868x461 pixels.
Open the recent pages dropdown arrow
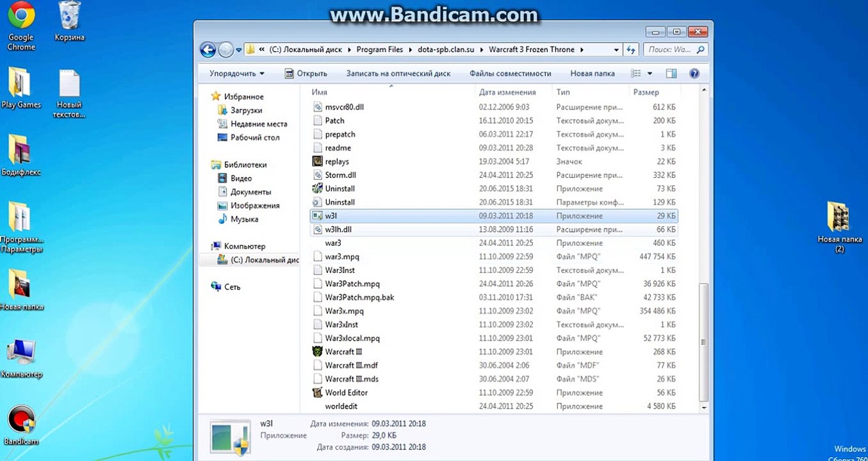pos(239,49)
